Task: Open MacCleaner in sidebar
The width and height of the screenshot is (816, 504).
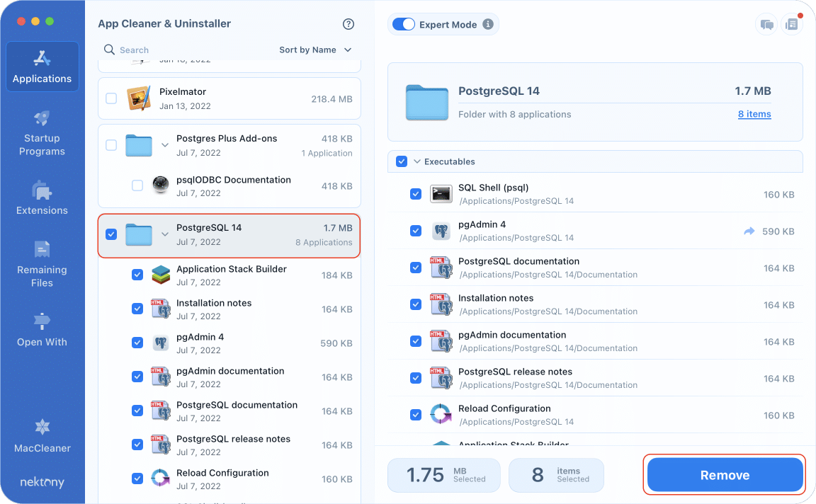Action: pos(42,436)
